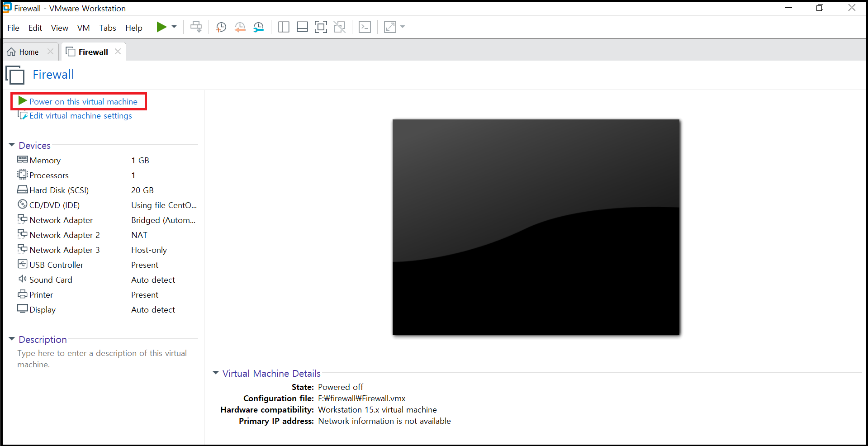The height and width of the screenshot is (446, 868).
Task: Open the Help menu
Action: coord(134,28)
